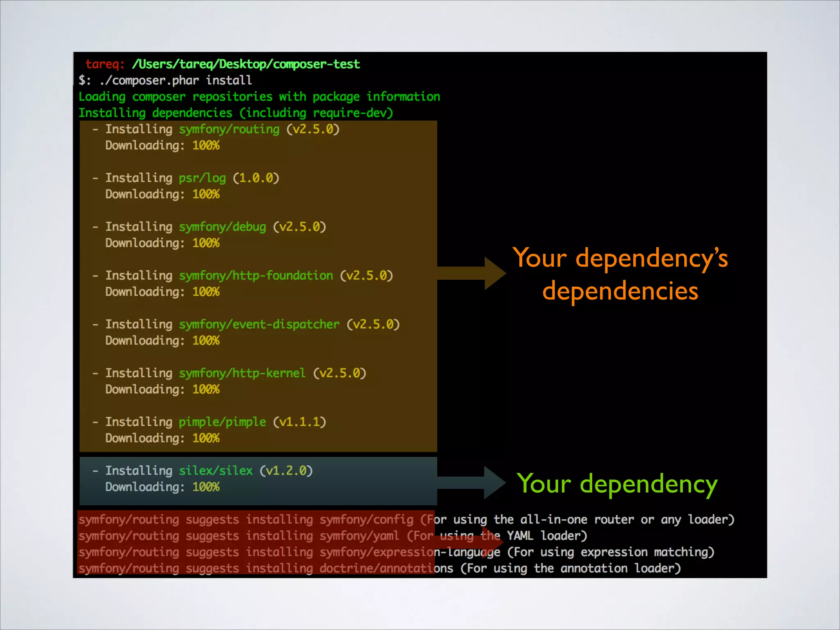The image size is (840, 630).
Task: Click the line suggesting symfony/config
Action: (x=406, y=520)
